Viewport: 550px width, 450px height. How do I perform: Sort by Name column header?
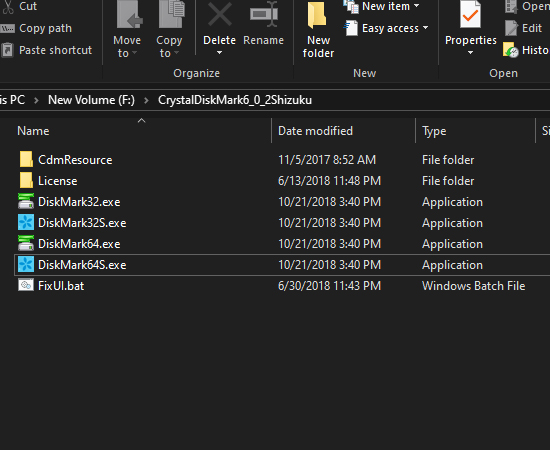click(x=33, y=131)
